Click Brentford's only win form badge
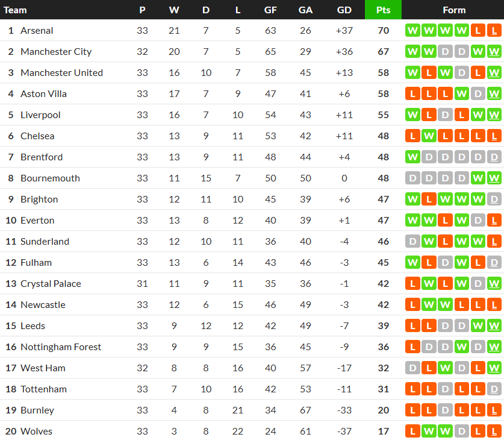The width and height of the screenshot is (504, 446). point(413,157)
